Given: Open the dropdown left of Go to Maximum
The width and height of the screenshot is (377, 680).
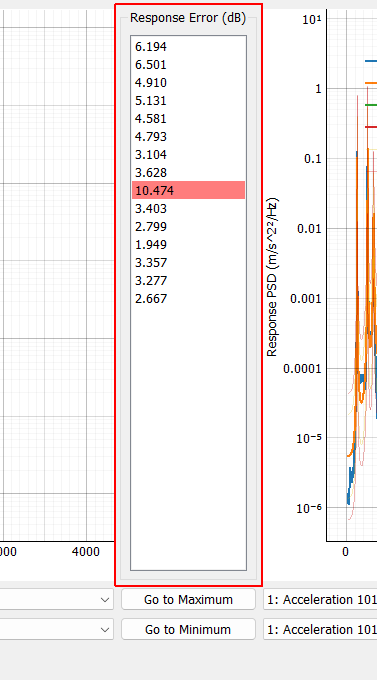Looking at the screenshot, I should (56, 599).
